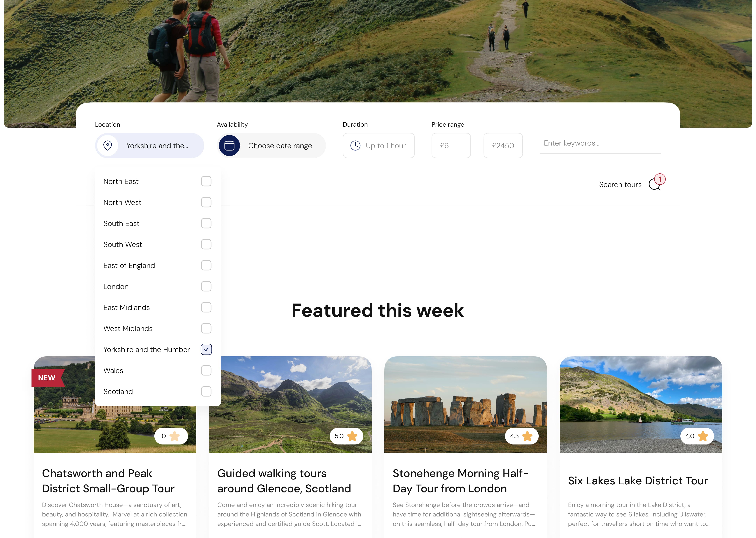Check the Scotland checkbox
The width and height of the screenshot is (756, 538).
tap(206, 392)
